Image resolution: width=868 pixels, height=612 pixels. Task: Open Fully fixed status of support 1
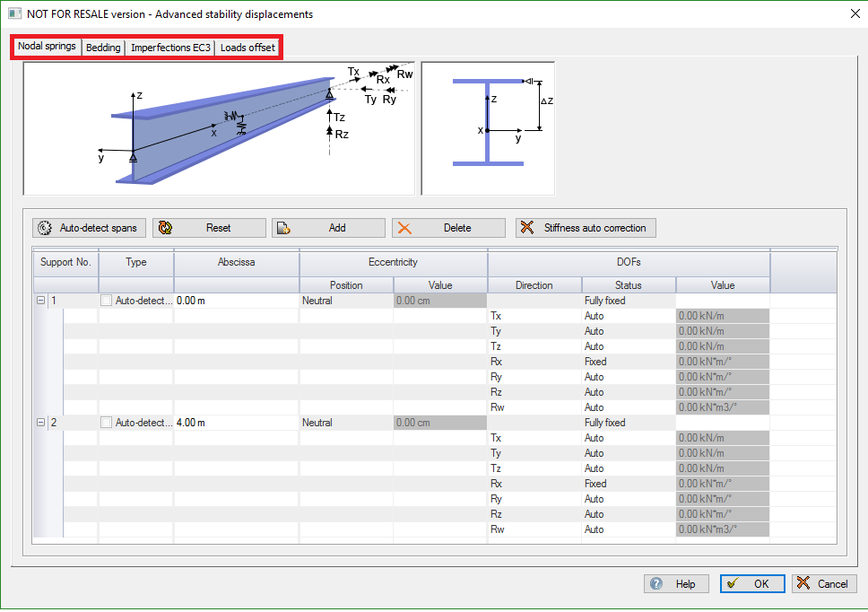pos(628,301)
